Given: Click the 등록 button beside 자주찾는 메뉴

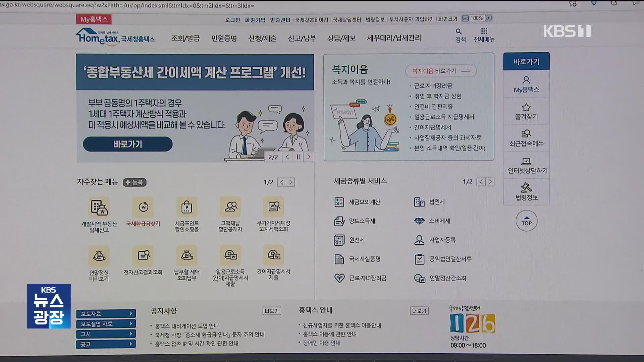Looking at the screenshot, I should pyautogui.click(x=135, y=182).
